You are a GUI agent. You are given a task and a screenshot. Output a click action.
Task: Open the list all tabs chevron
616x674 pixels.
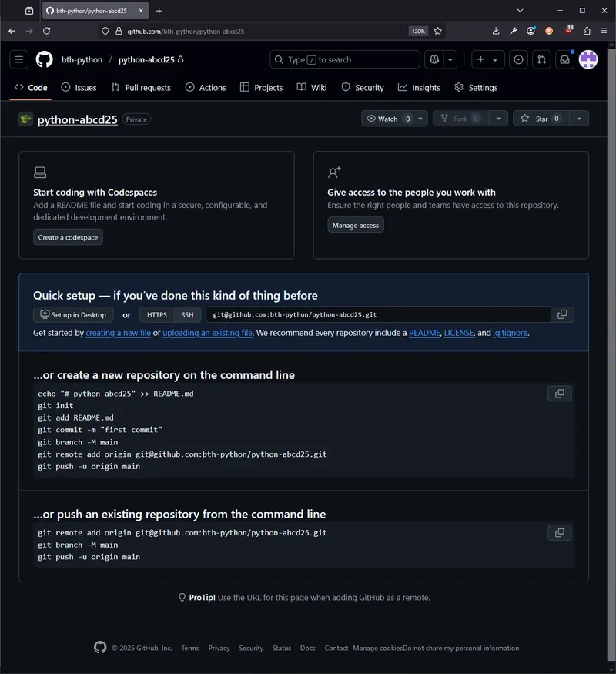click(520, 10)
